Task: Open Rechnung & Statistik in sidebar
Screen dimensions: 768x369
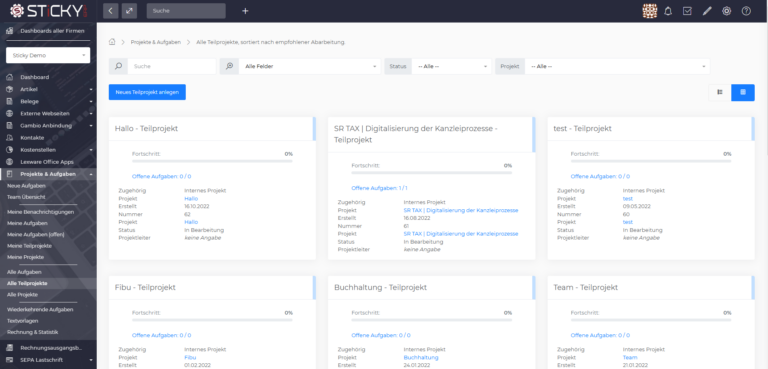Action: 32,332
